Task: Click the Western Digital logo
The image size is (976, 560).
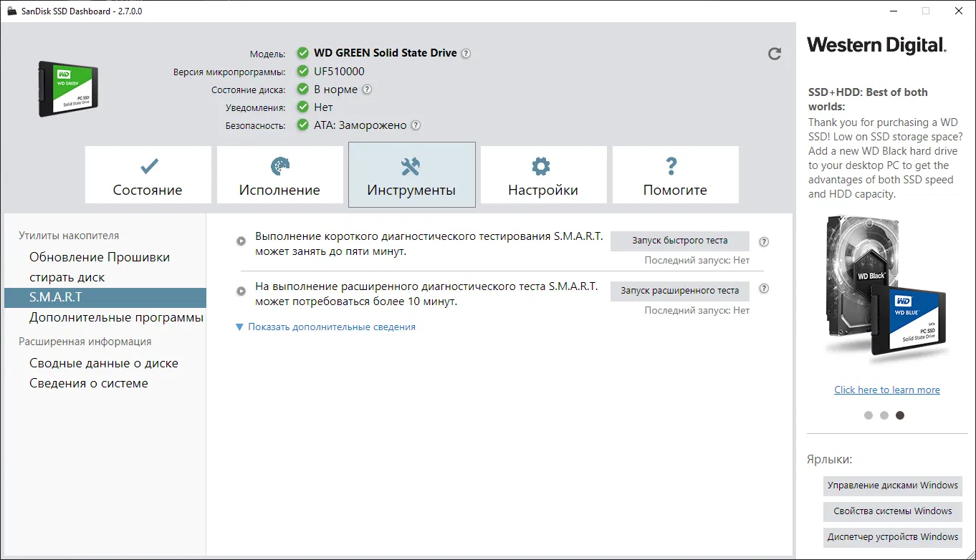Action: [876, 46]
